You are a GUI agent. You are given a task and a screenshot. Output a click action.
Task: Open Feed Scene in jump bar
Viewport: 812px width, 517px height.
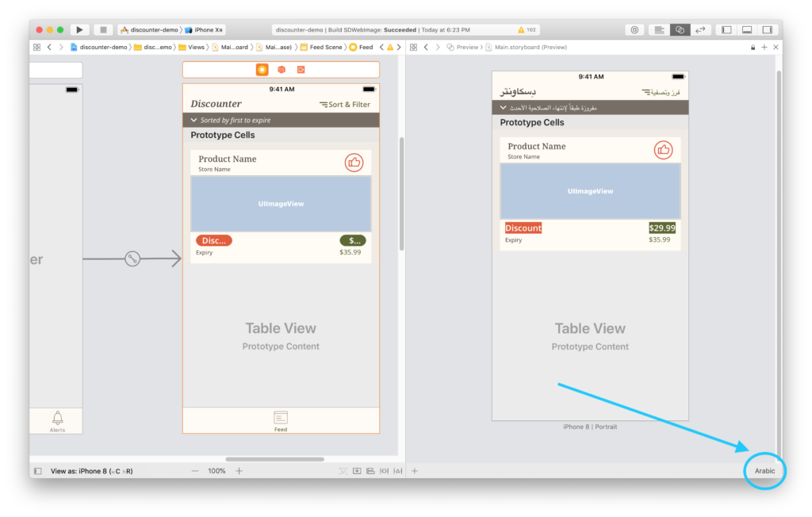pyautogui.click(x=321, y=47)
